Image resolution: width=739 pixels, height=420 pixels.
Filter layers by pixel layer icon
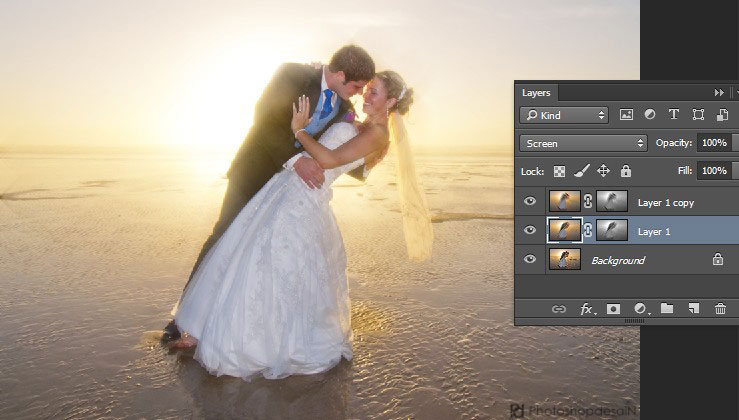coord(627,115)
